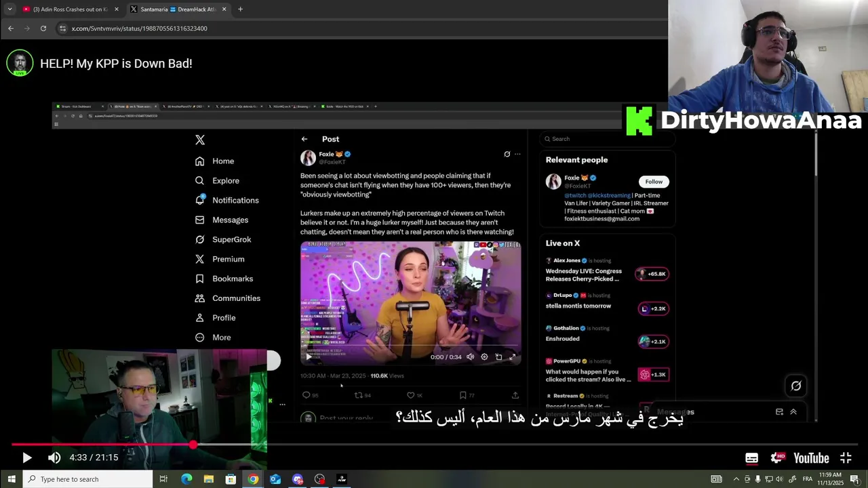868x488 pixels.
Task: Open More in X sidebar
Action: [214, 338]
